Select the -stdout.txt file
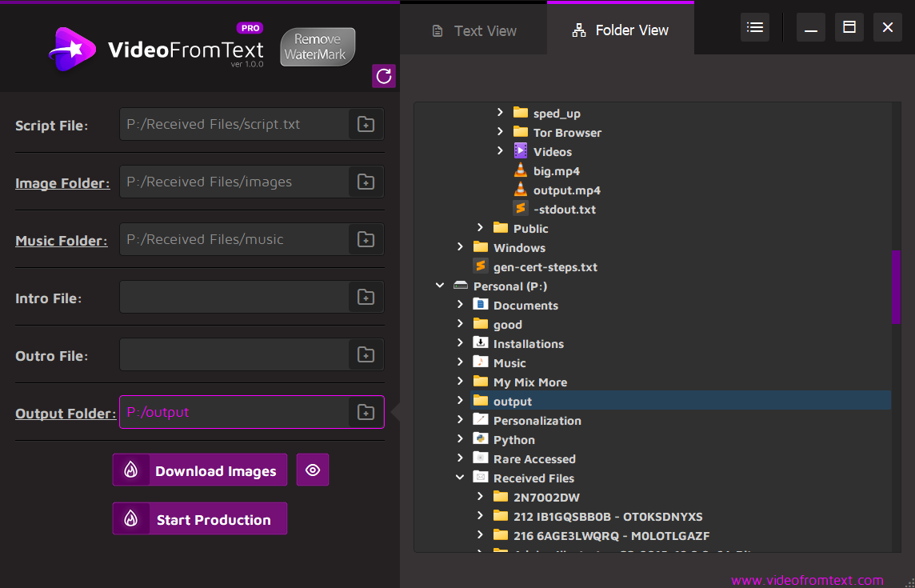Image resolution: width=915 pixels, height=588 pixels. coord(565,209)
